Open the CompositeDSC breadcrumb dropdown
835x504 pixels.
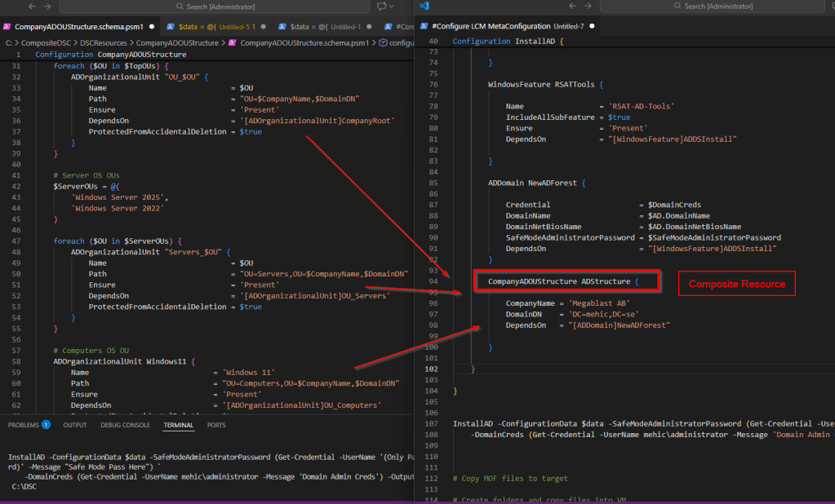(x=45, y=42)
